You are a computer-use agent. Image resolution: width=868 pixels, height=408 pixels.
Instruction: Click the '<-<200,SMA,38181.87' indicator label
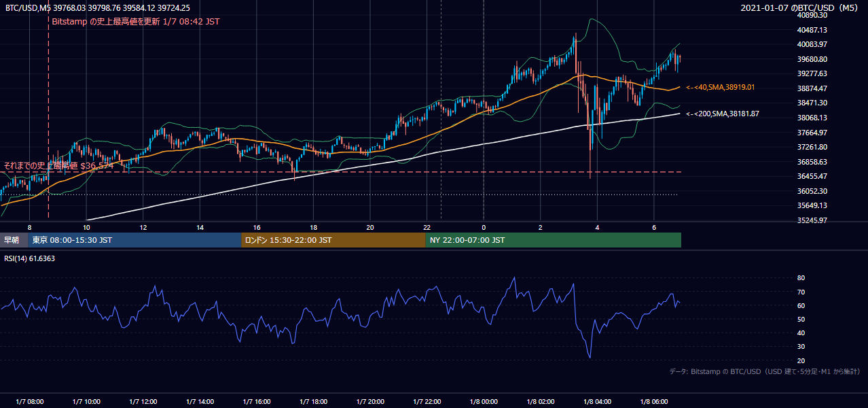(723, 114)
